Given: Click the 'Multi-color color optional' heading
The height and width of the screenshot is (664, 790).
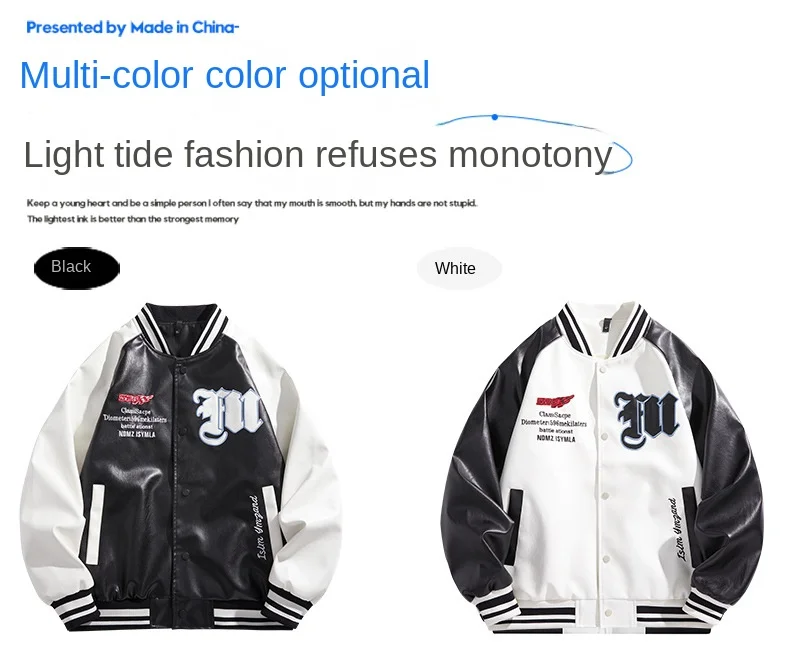Looking at the screenshot, I should tap(225, 75).
